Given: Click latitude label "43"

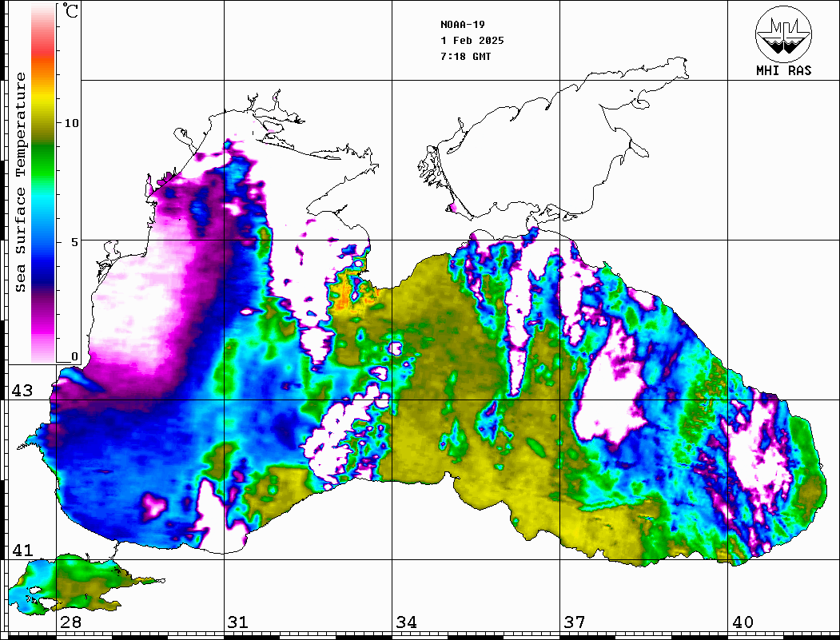Looking at the screenshot, I should pyautogui.click(x=22, y=391).
